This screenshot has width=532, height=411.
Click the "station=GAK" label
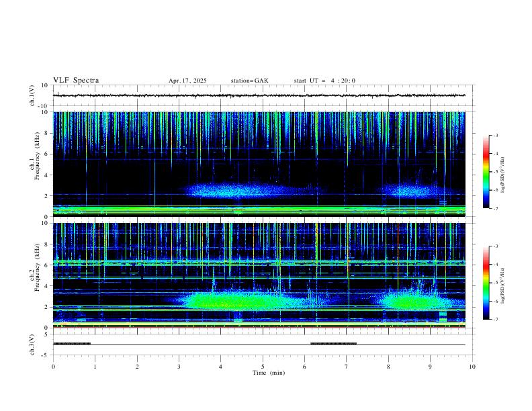[x=249, y=81]
